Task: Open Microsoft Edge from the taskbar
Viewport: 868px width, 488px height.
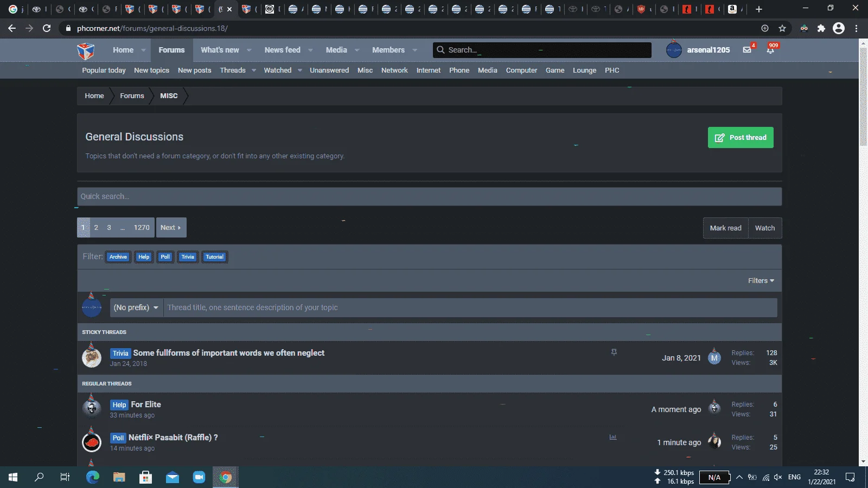Action: (x=93, y=477)
